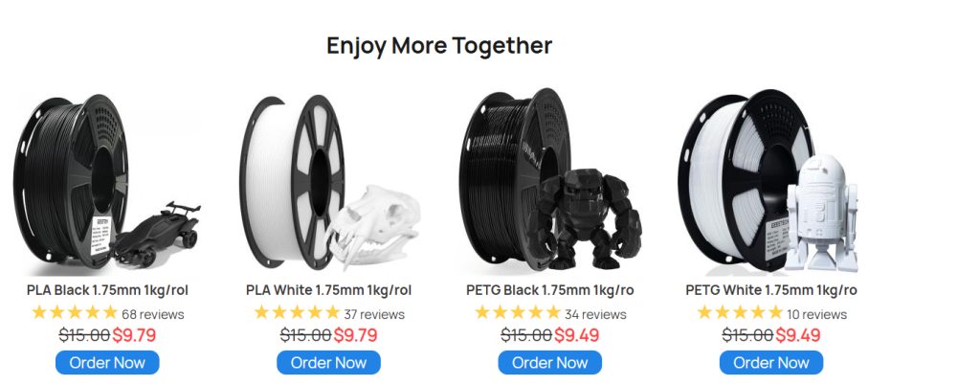Viewport: 980px width, 386px height.
Task: Open the PETG White 1.75mm product title
Action: coord(771,290)
